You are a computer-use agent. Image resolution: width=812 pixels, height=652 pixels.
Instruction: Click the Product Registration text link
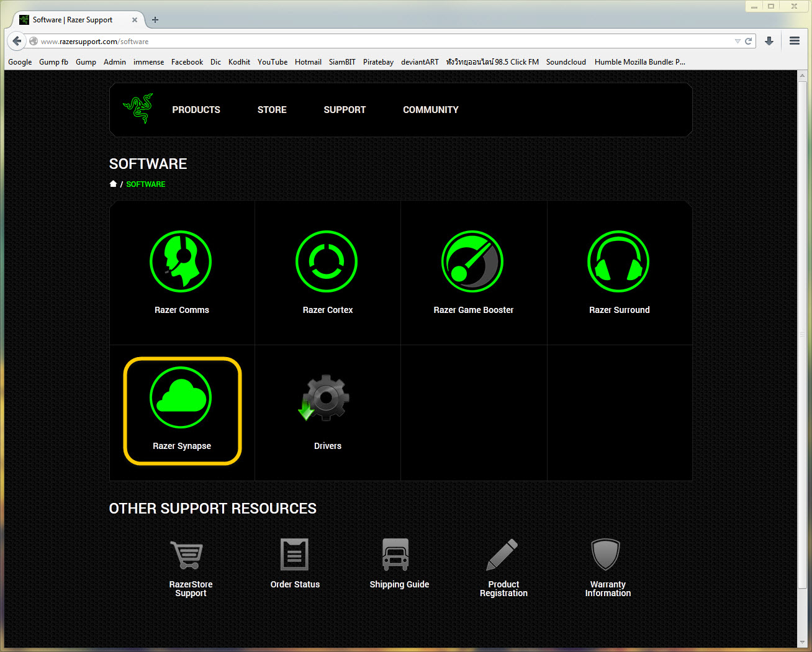pos(503,589)
